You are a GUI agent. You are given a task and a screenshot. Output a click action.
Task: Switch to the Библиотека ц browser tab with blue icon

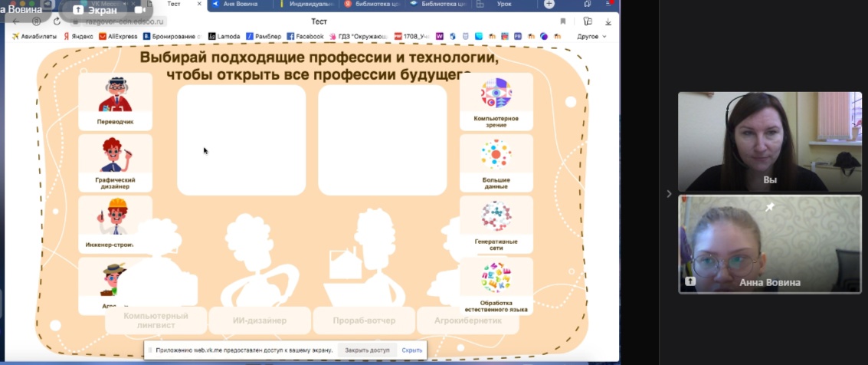pyautogui.click(x=437, y=5)
